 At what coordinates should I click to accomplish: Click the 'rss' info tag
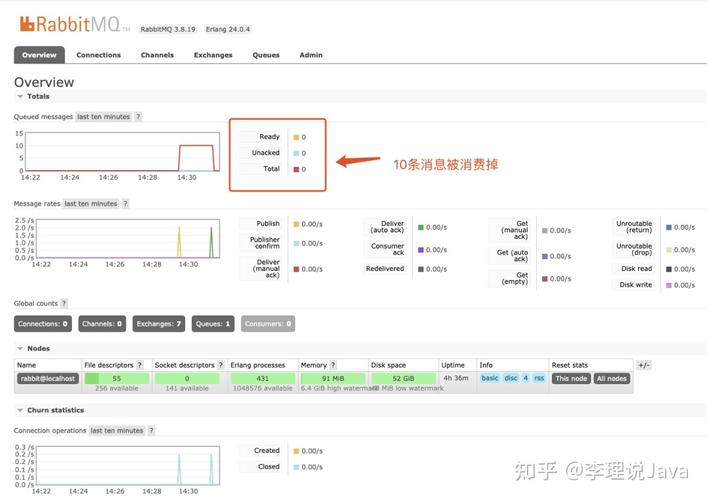pos(539,378)
